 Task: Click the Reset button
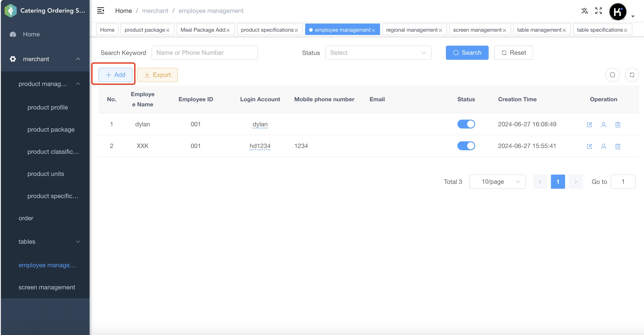[x=513, y=53]
